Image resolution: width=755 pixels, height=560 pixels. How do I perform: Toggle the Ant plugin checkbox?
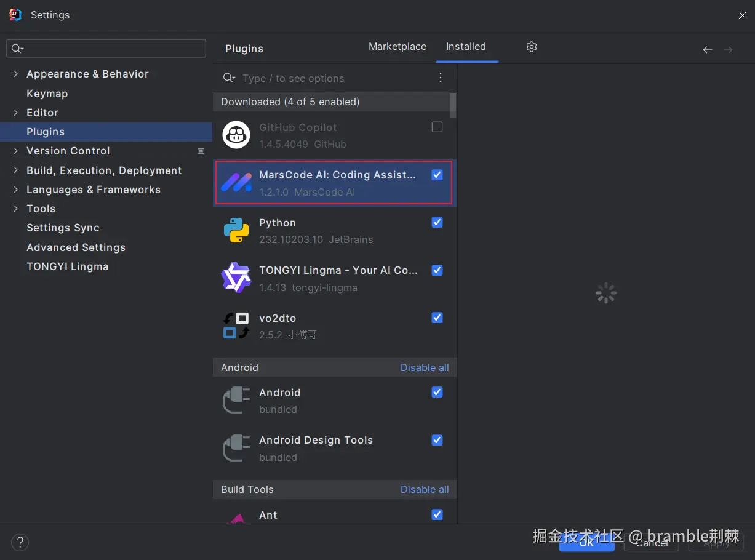point(437,514)
